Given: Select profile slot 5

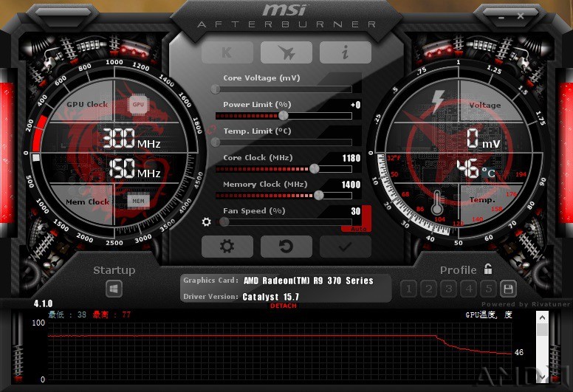Looking at the screenshot, I should coord(489,289).
